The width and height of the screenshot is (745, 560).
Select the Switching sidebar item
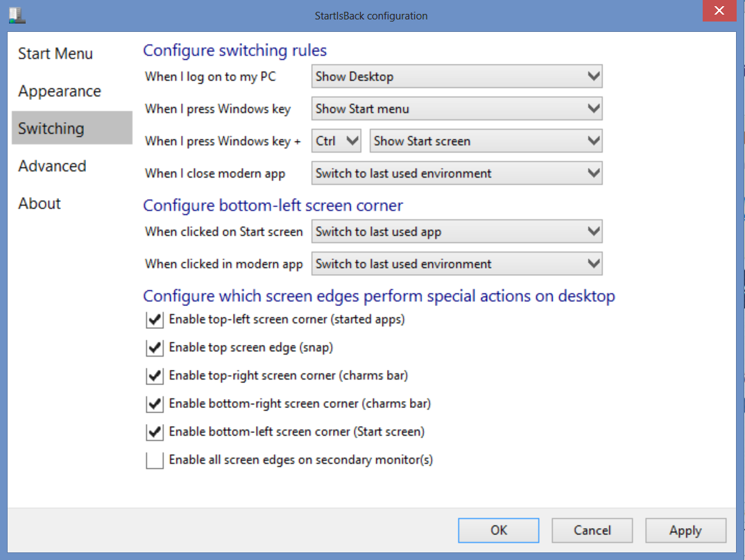pos(52,129)
